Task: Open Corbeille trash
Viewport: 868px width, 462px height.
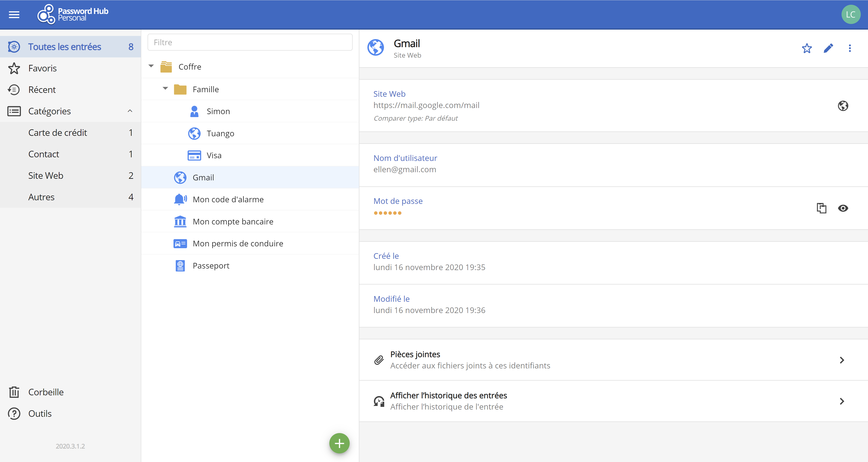Action: pos(46,392)
